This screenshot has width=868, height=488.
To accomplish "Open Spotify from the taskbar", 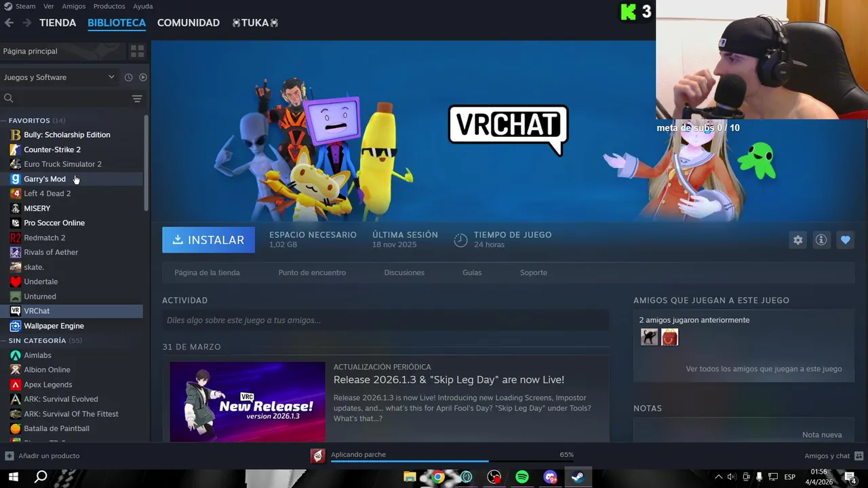I will 521,477.
